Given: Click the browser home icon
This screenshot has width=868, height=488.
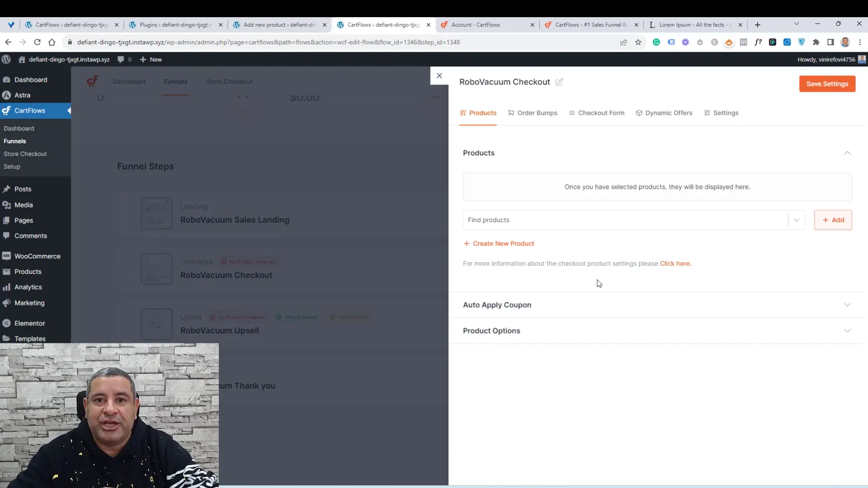Looking at the screenshot, I should (x=52, y=42).
